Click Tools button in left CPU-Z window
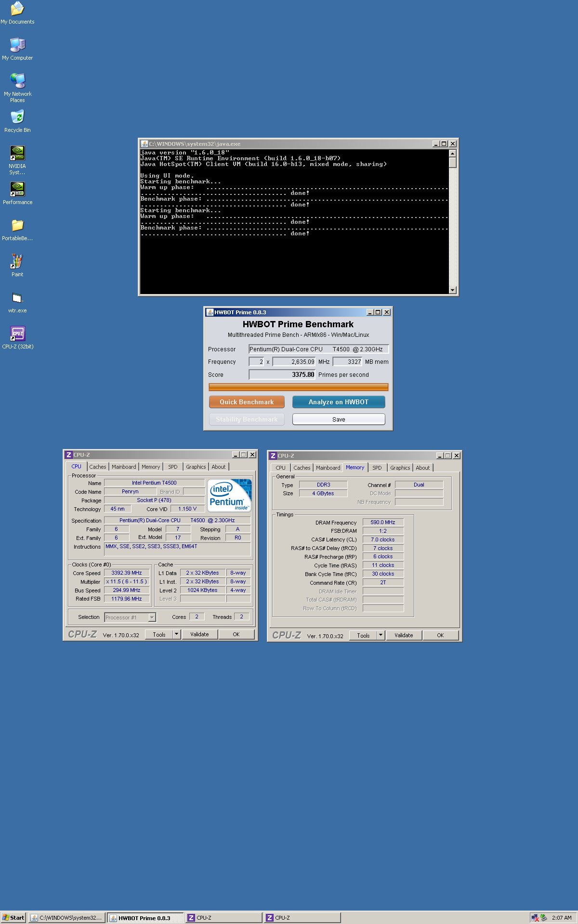 coord(159,634)
